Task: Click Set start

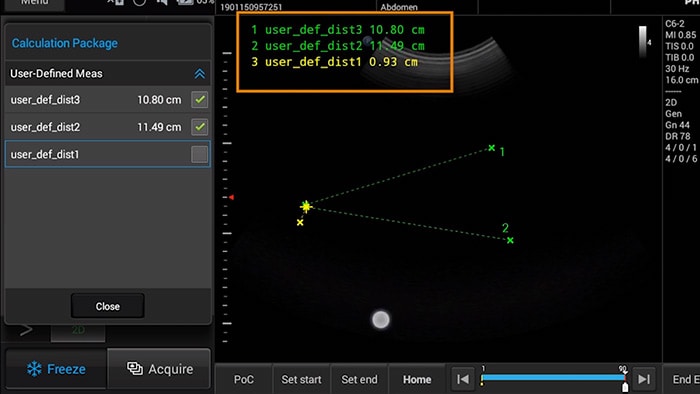Action: click(301, 379)
